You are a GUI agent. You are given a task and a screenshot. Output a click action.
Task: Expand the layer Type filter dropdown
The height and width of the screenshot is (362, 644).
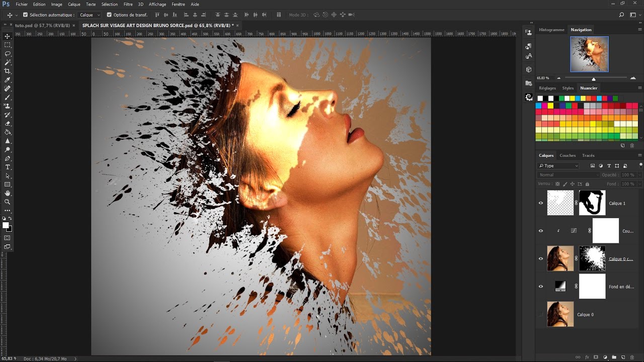pyautogui.click(x=558, y=165)
